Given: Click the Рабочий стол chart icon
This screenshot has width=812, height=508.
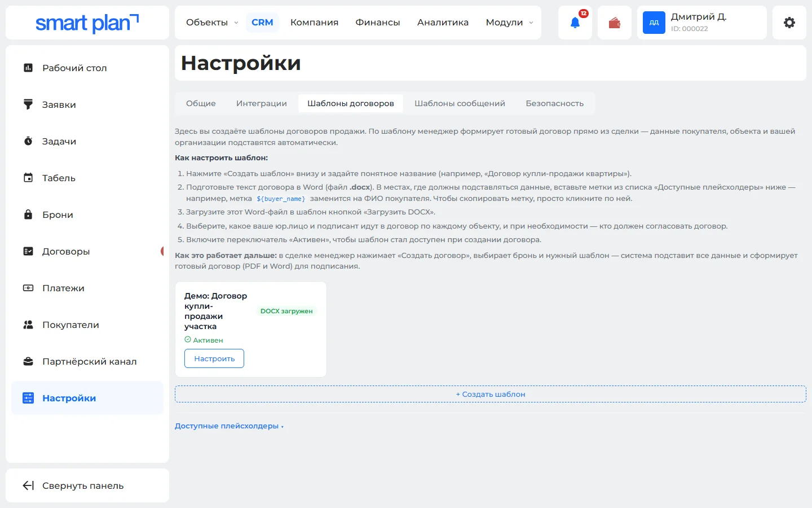Looking at the screenshot, I should 28,68.
